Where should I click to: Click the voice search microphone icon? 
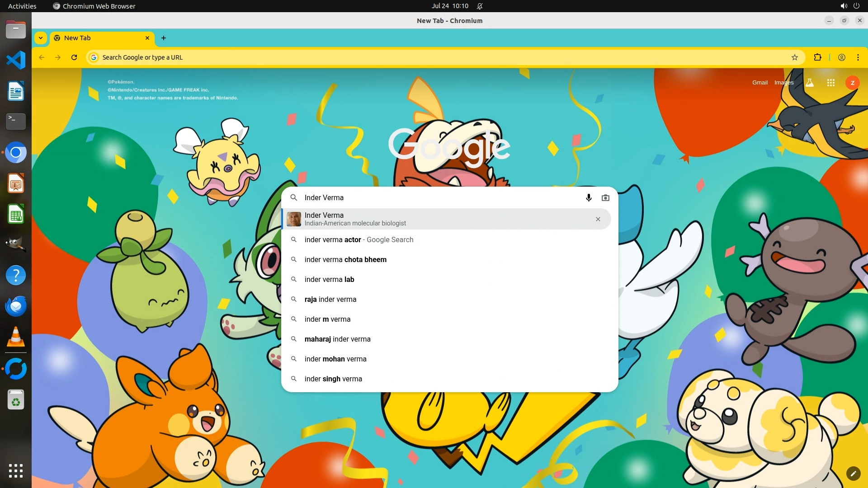589,198
